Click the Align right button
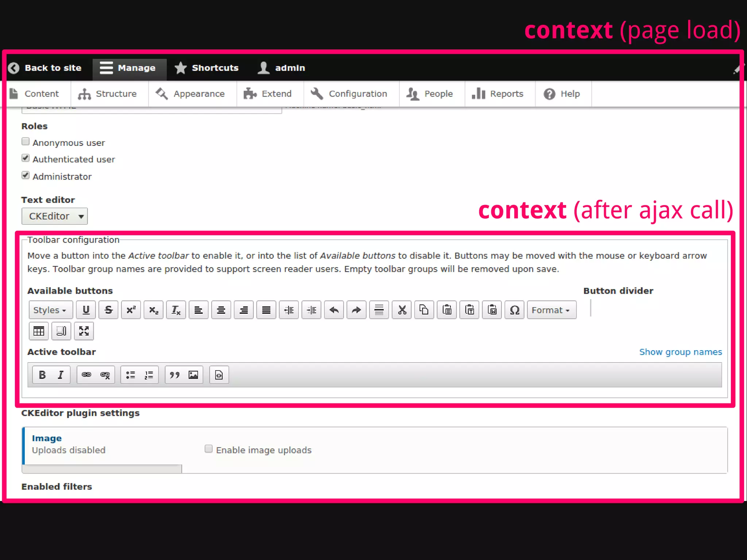Screen dimensions: 747x560 point(244,310)
